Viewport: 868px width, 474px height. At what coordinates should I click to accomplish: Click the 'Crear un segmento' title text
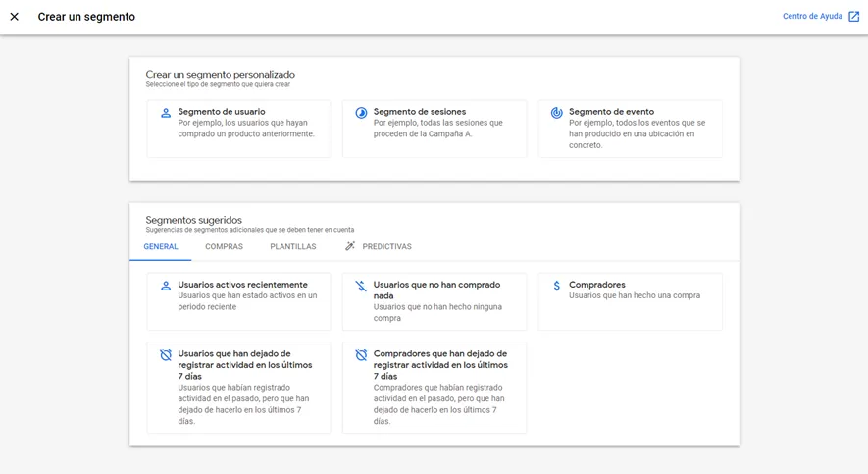pos(86,17)
